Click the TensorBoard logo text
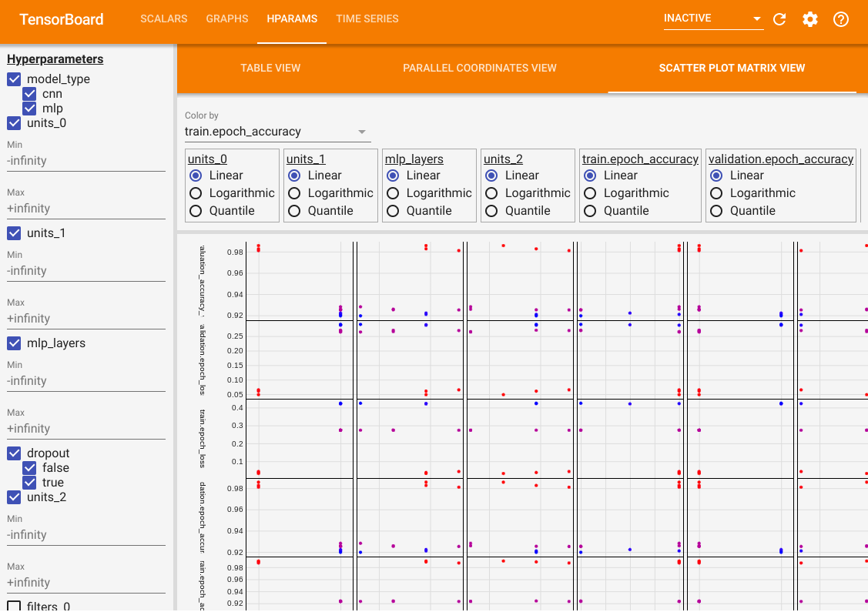Image resolution: width=868 pixels, height=612 pixels. (x=62, y=19)
